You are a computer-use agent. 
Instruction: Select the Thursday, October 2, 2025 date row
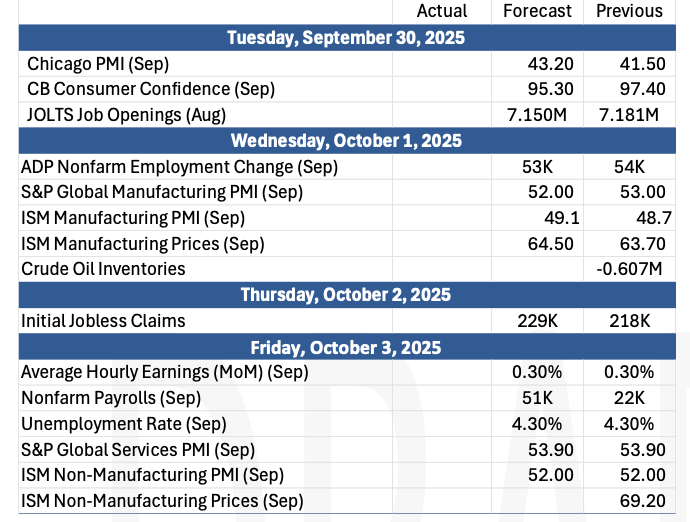click(x=345, y=295)
